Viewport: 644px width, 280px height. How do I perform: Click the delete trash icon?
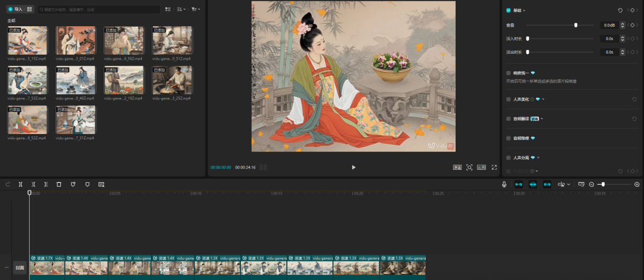[x=58, y=185]
